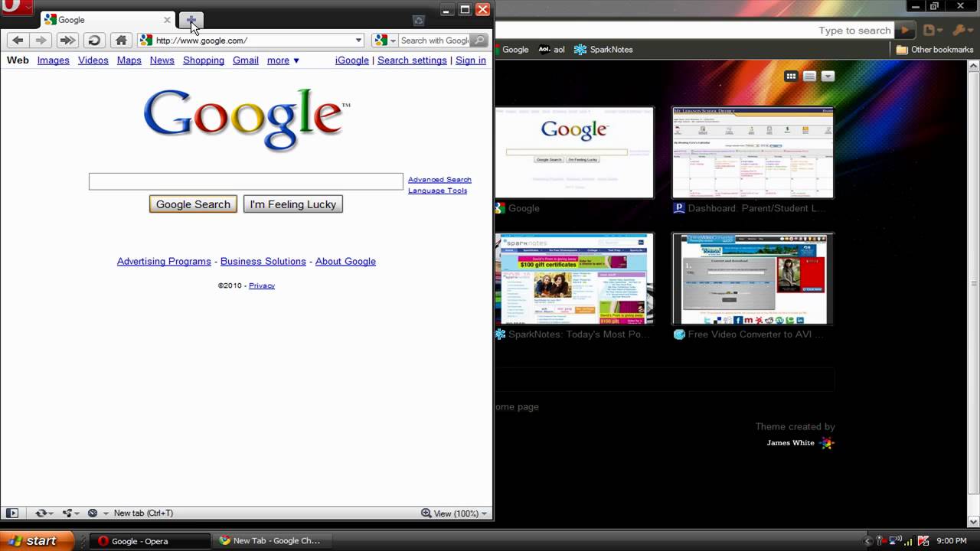Open Business Solutions link
Viewport: 980px width, 551px height.
coord(263,262)
